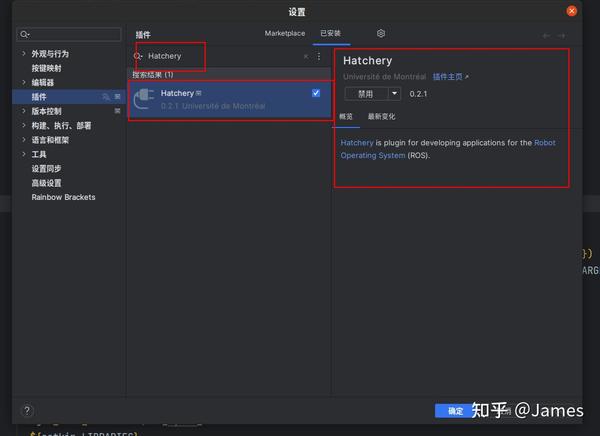Uncheck the Hatchery plugin enabled checkbox
This screenshot has width=600, height=436.
click(x=316, y=93)
